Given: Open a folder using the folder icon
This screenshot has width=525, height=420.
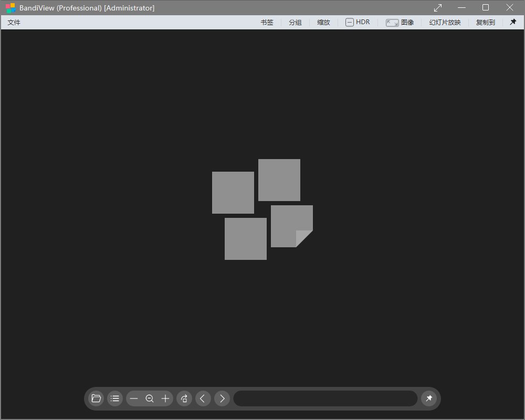Looking at the screenshot, I should pos(96,398).
